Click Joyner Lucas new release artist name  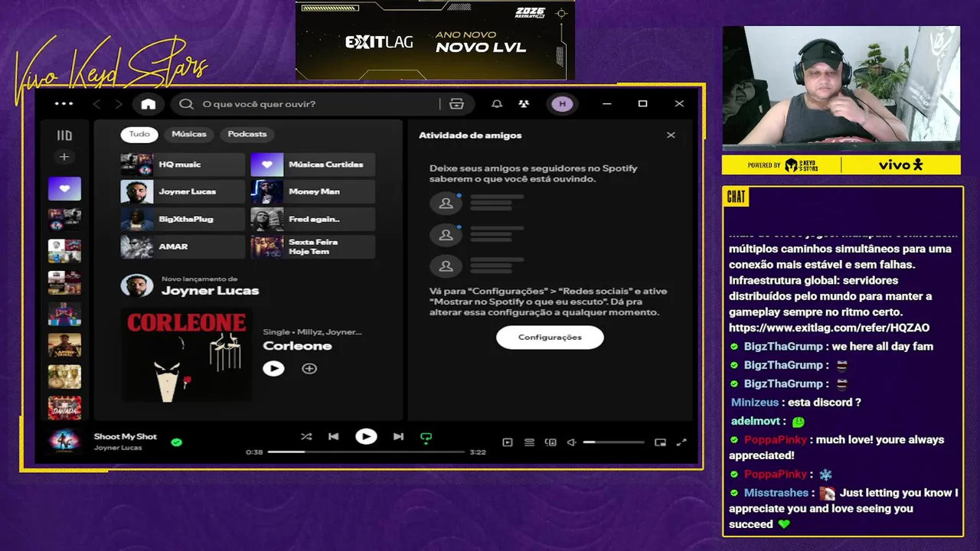pyautogui.click(x=210, y=291)
